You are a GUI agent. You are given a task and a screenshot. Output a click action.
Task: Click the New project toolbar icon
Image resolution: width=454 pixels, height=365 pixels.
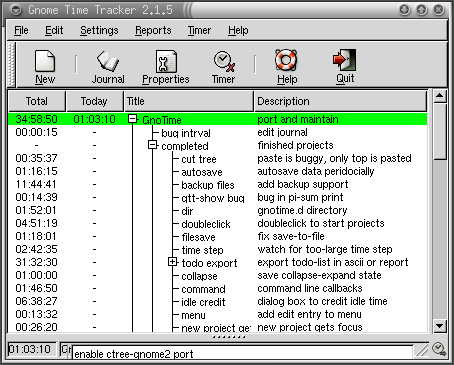coord(45,61)
